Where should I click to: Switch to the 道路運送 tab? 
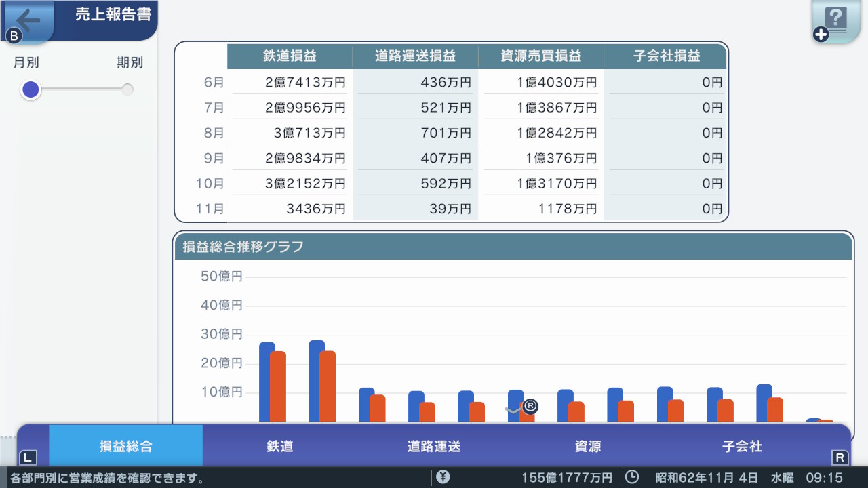[x=434, y=446]
